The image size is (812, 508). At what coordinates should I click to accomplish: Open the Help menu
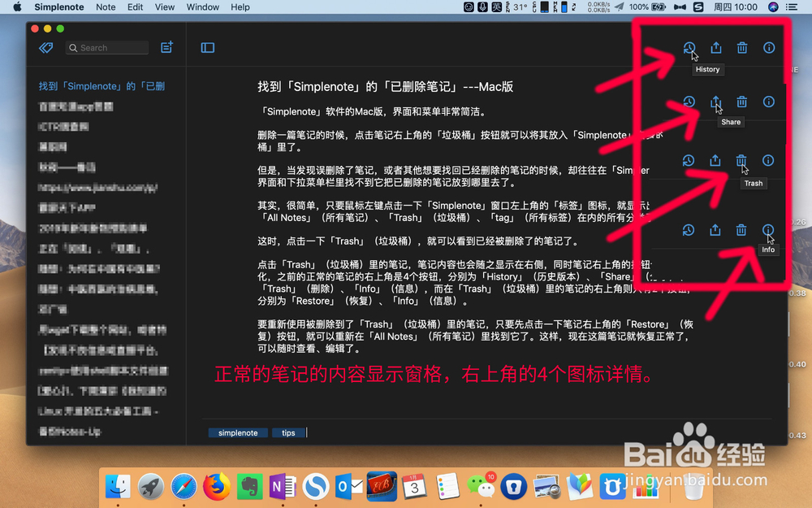[x=240, y=7]
